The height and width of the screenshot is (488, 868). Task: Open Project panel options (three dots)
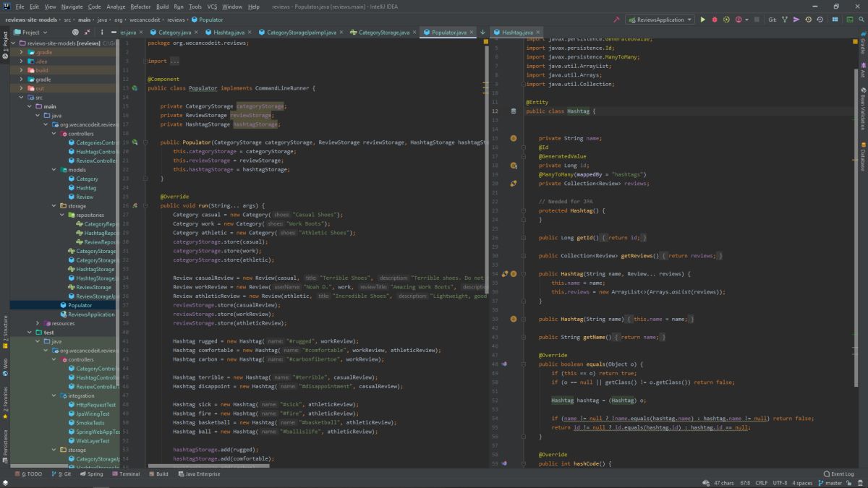tap(103, 33)
